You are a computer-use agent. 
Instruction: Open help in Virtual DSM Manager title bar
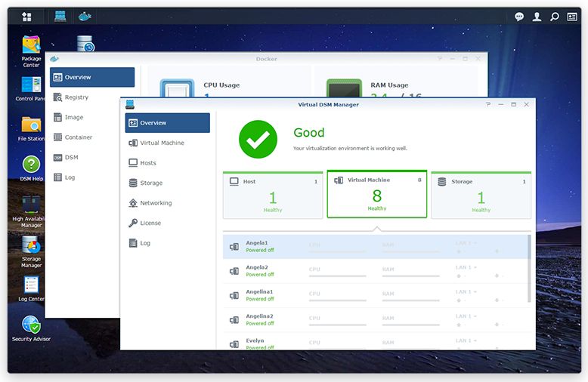[488, 104]
